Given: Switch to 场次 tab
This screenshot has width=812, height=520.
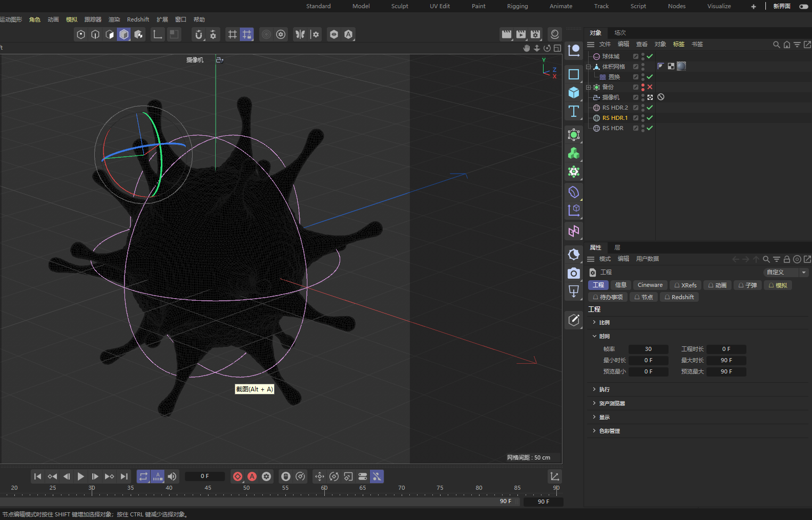Looking at the screenshot, I should [620, 33].
